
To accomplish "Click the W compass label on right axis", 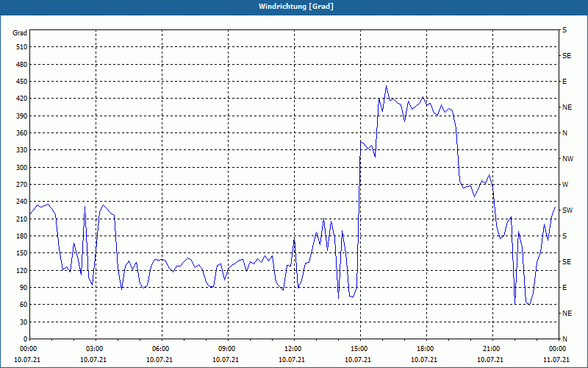I will [x=565, y=185].
